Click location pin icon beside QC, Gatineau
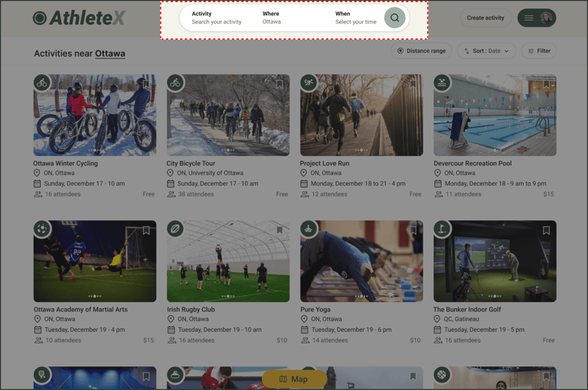 point(437,319)
